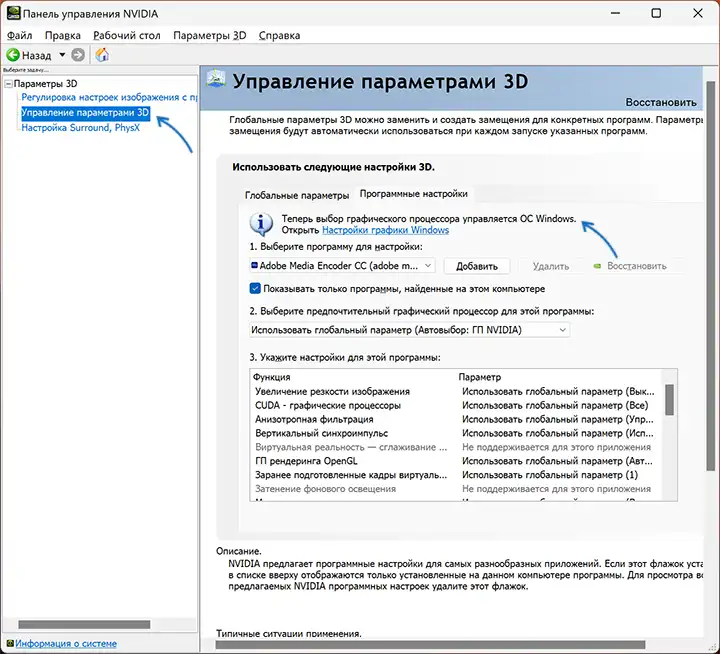Open preferred graphics processor dropdown
This screenshot has height=654, width=720.
tap(410, 330)
